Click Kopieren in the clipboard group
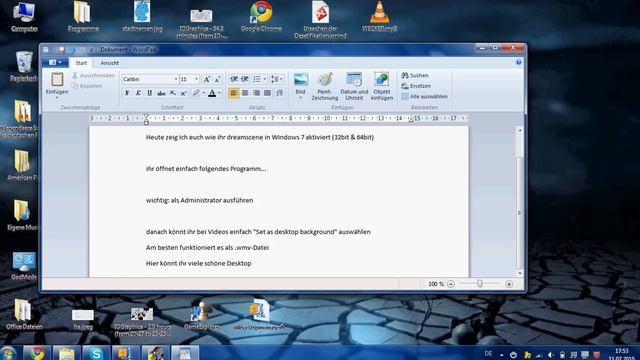 pyautogui.click(x=87, y=86)
